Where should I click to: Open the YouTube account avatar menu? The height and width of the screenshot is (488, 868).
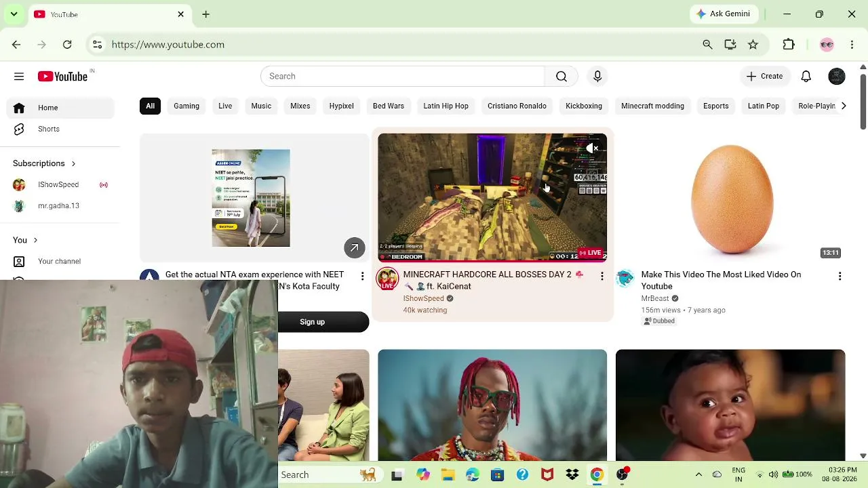pyautogui.click(x=837, y=77)
